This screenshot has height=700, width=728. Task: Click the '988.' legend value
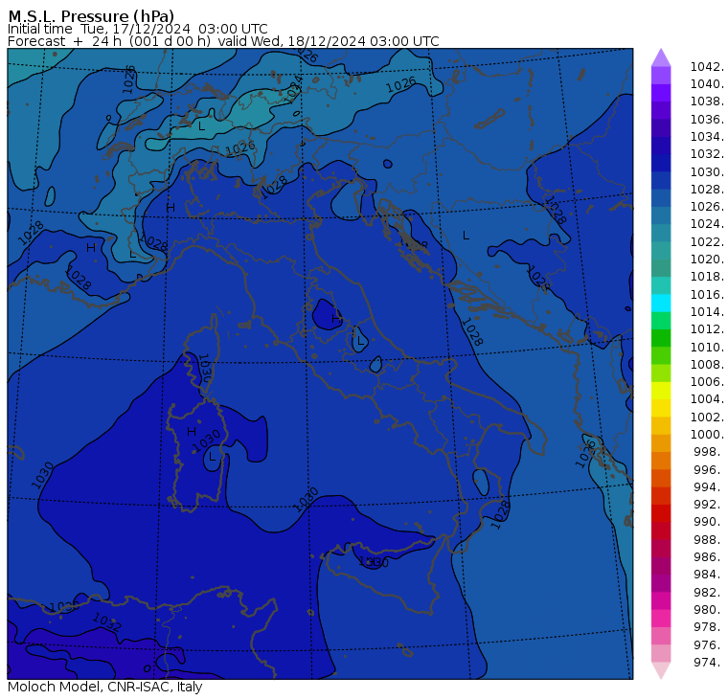coord(709,540)
